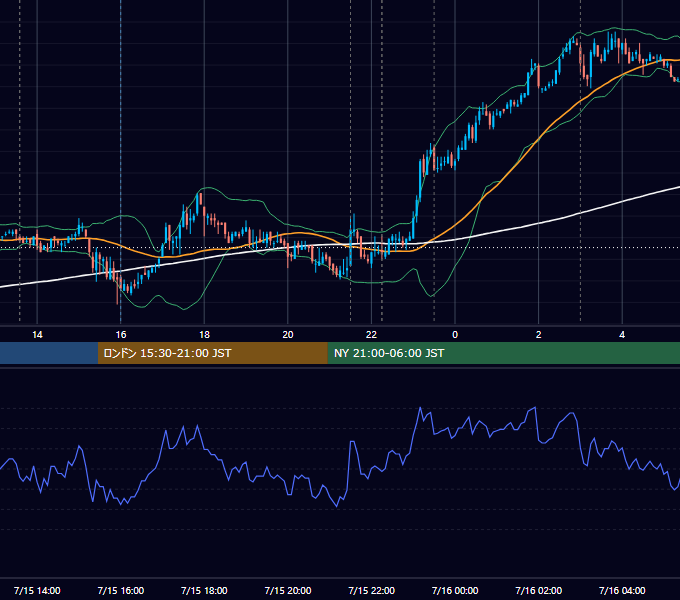Click the NY 21:00-06:00 JST session bar
The height and width of the screenshot is (600, 680).
click(503, 353)
